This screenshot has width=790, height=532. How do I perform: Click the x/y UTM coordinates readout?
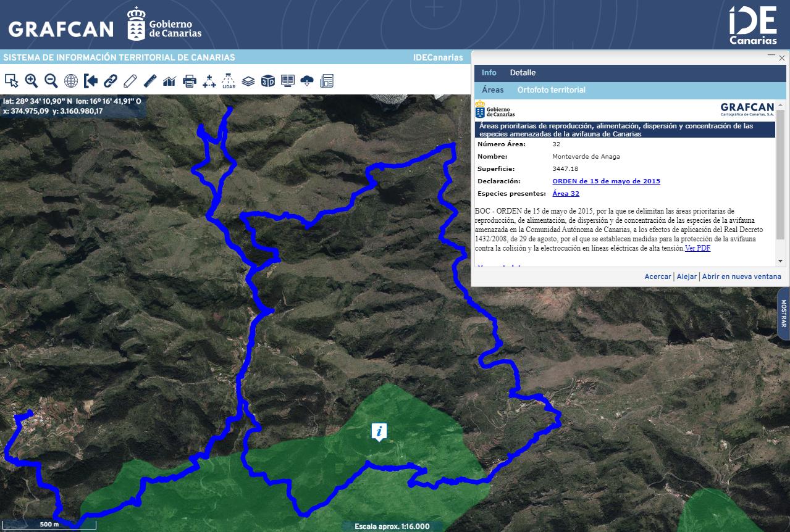pyautogui.click(x=53, y=111)
